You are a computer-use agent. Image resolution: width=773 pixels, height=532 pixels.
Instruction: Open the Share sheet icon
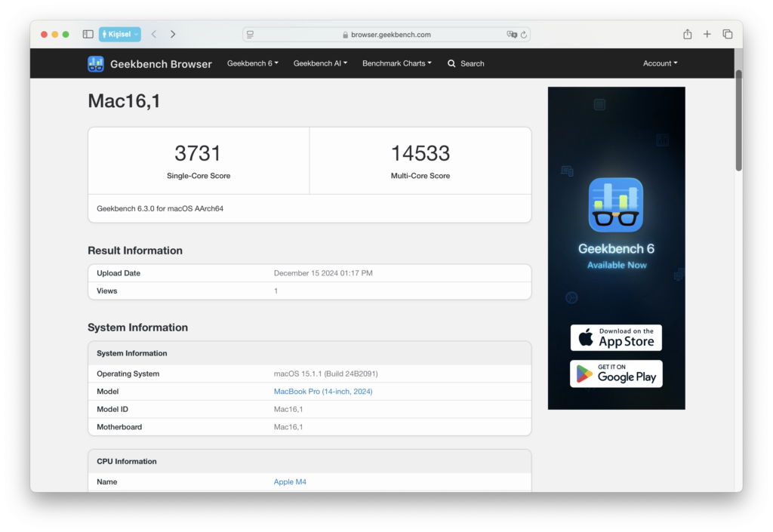click(687, 35)
